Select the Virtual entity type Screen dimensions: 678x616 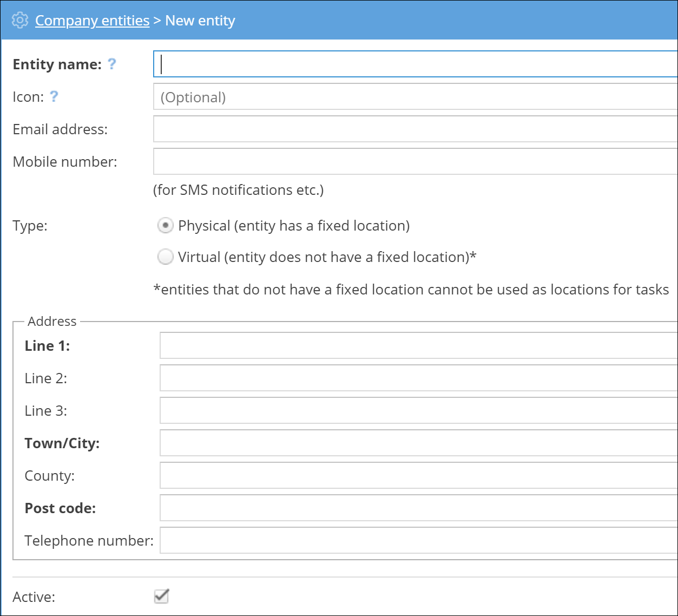coord(165,257)
